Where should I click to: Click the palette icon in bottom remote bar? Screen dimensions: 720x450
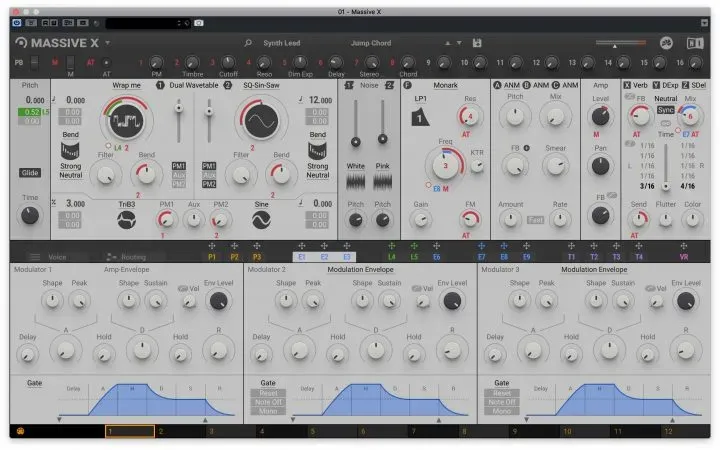[20, 431]
